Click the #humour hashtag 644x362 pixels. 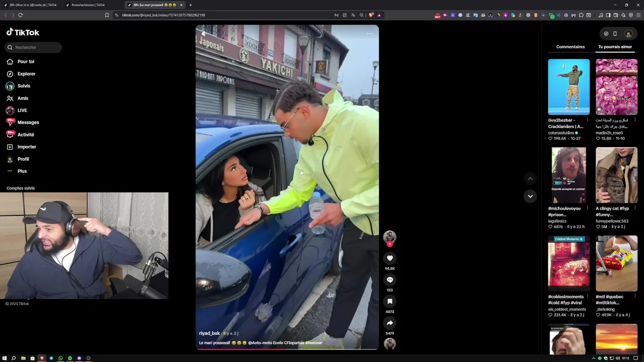coord(313,343)
